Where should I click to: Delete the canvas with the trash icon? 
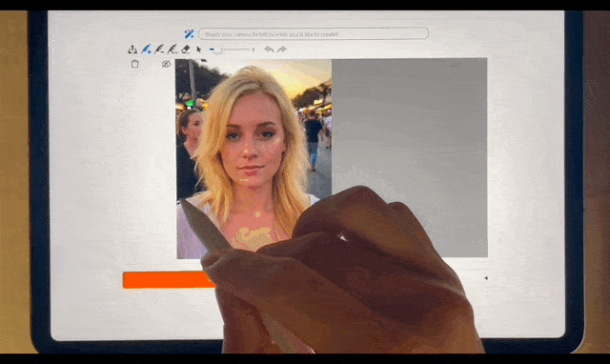click(x=135, y=64)
